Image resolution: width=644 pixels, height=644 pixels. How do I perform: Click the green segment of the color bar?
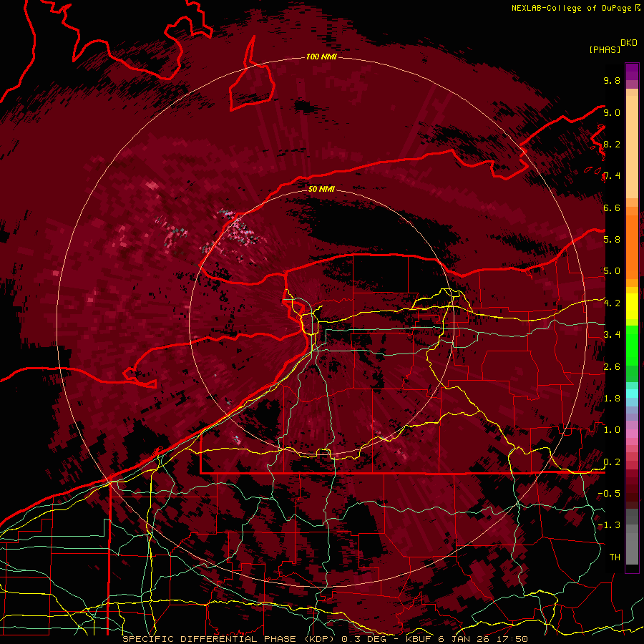(632, 345)
